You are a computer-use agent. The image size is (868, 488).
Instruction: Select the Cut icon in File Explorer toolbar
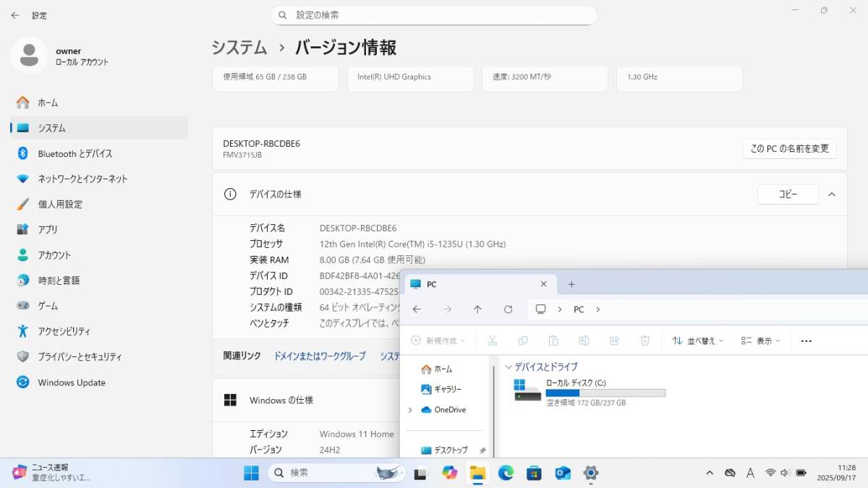click(x=491, y=340)
